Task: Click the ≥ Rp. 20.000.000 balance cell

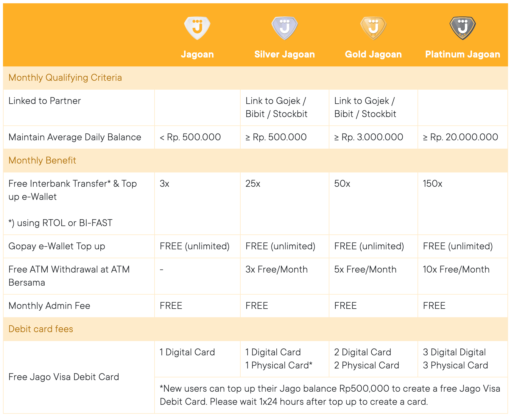Action: (x=462, y=137)
